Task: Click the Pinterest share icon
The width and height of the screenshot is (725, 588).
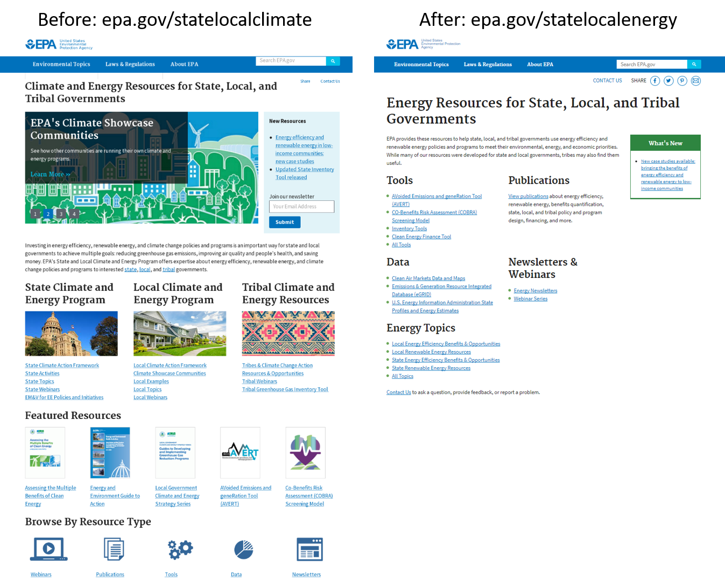Action: (682, 81)
